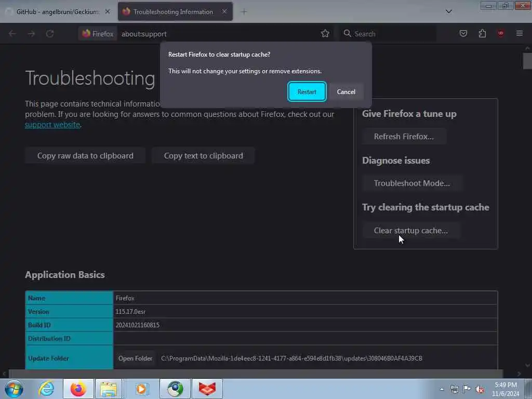Click the Application Basics heading
532x399 pixels.
(x=65, y=275)
